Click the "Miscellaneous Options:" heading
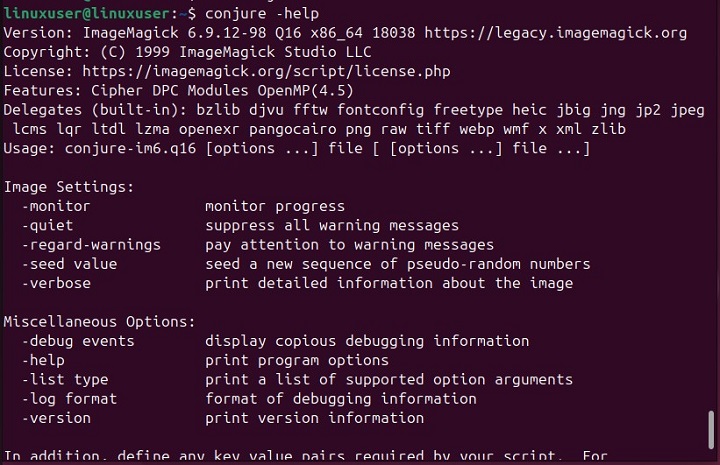The height and width of the screenshot is (465, 720). coord(99,322)
